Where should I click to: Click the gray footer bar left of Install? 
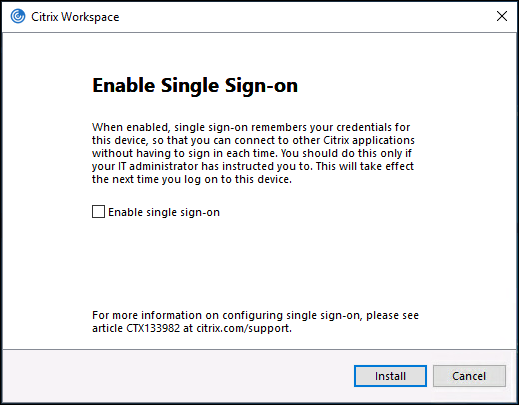tap(177, 376)
